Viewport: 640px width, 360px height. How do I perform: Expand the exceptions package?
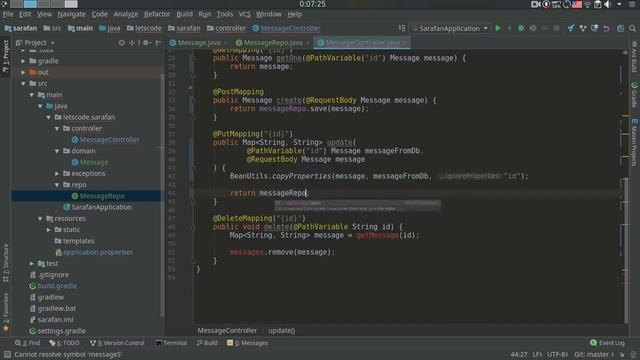tap(57, 173)
